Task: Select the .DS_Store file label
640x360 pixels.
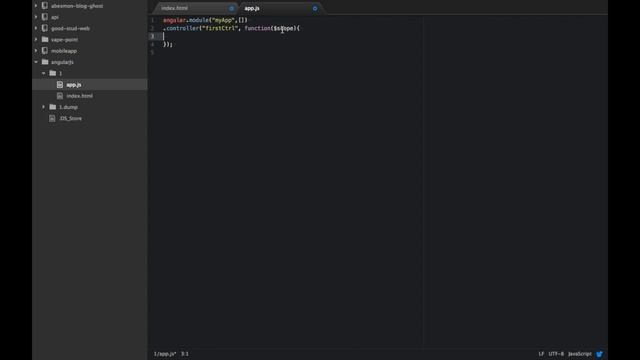Action: click(x=70, y=118)
